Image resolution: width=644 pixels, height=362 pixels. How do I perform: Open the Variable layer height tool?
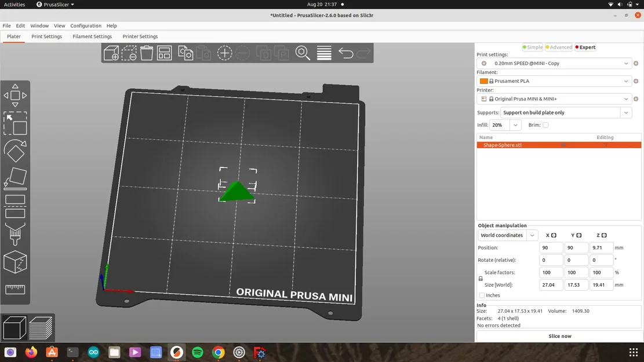[324, 53]
